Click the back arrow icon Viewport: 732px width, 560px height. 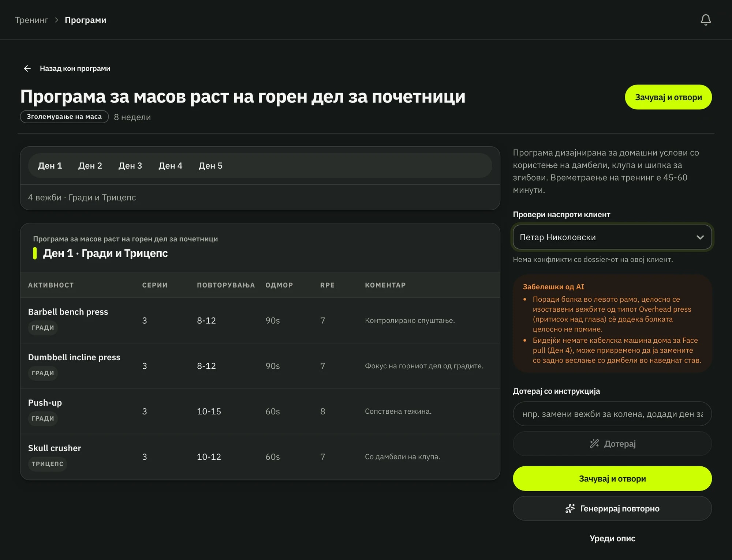pos(27,68)
